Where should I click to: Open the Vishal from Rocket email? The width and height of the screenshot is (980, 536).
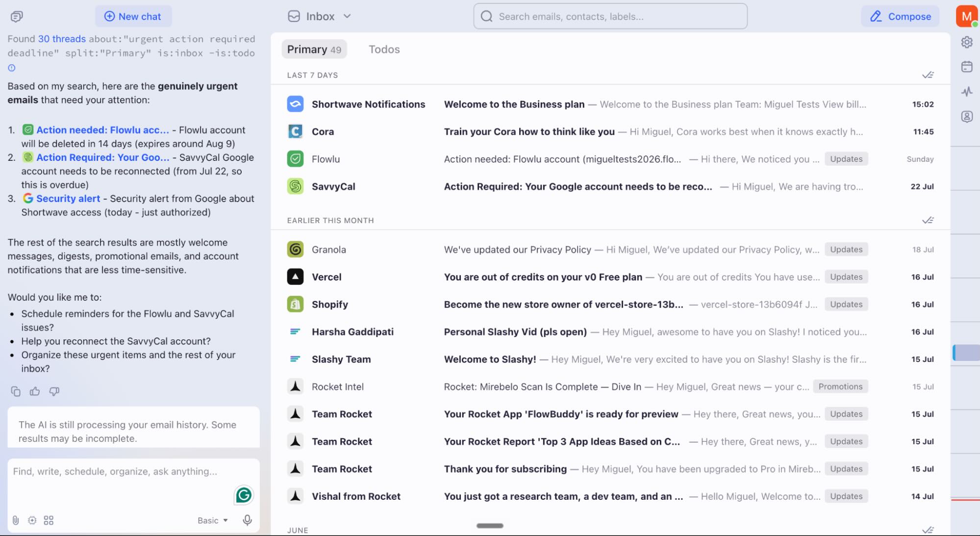[610, 497]
